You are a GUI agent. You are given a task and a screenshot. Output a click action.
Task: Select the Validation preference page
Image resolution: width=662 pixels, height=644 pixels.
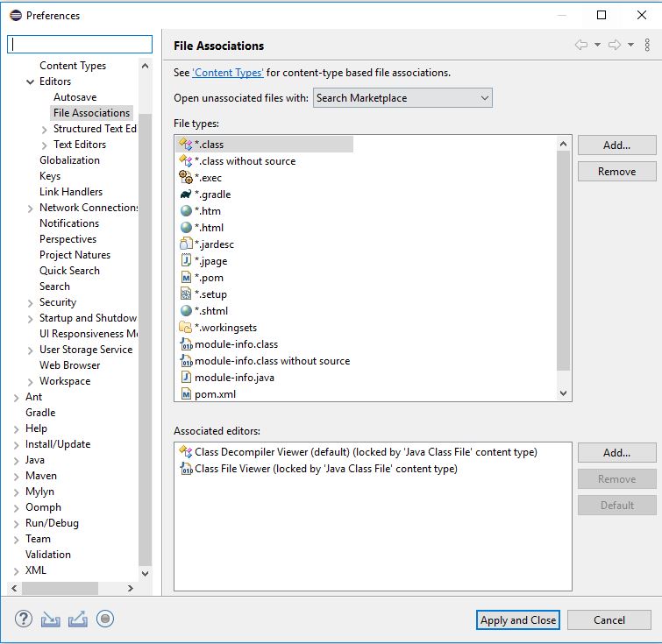tap(47, 554)
